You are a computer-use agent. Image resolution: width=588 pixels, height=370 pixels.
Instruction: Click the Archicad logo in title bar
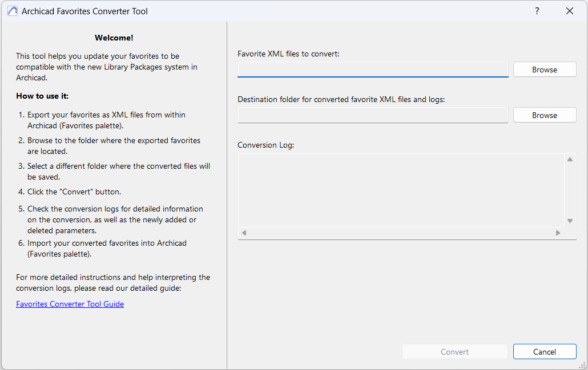12,11
